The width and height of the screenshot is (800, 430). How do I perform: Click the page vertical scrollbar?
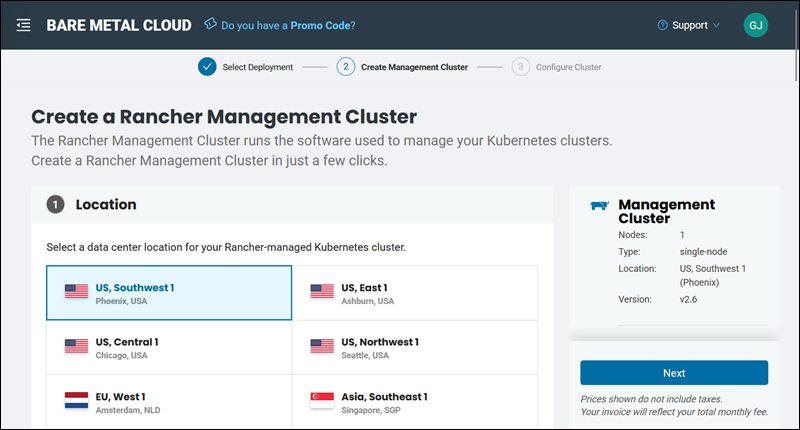[x=796, y=45]
